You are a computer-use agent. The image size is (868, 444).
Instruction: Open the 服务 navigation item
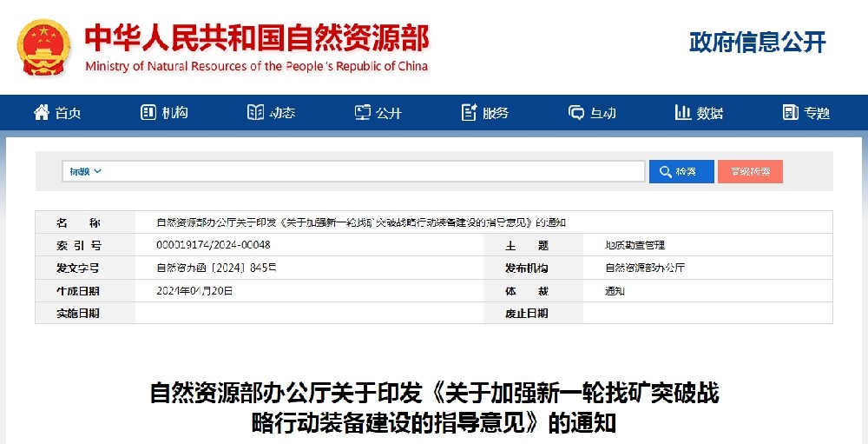point(485,113)
